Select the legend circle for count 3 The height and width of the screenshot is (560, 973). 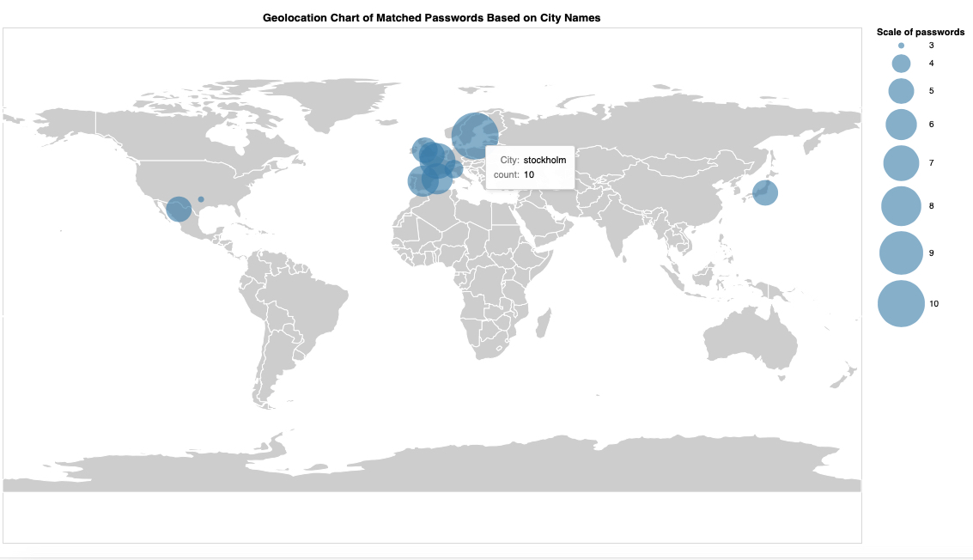[902, 45]
